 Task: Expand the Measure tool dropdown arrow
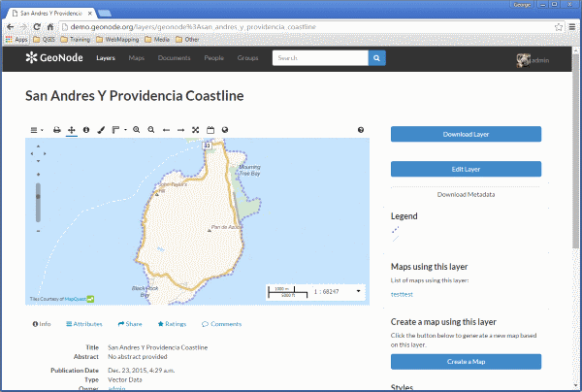[x=125, y=130]
